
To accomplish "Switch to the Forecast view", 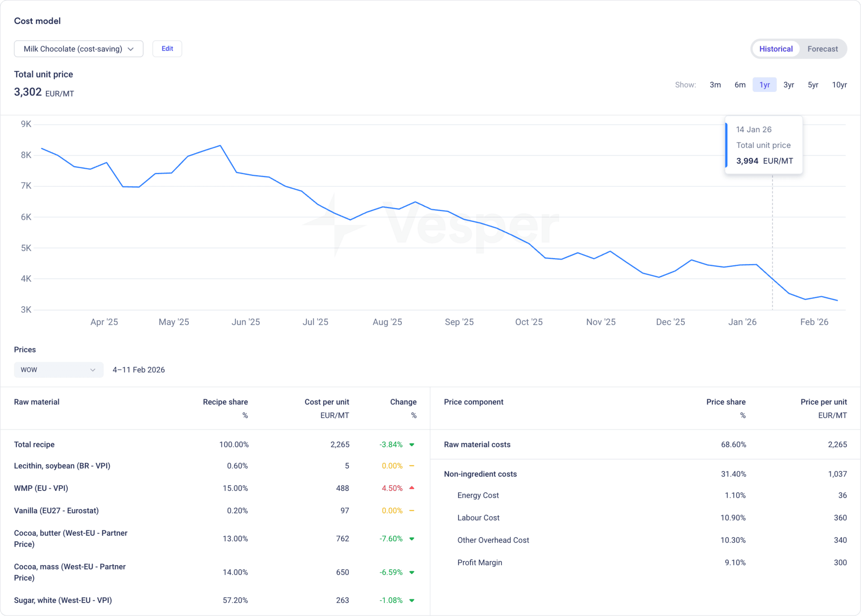I will (x=822, y=49).
